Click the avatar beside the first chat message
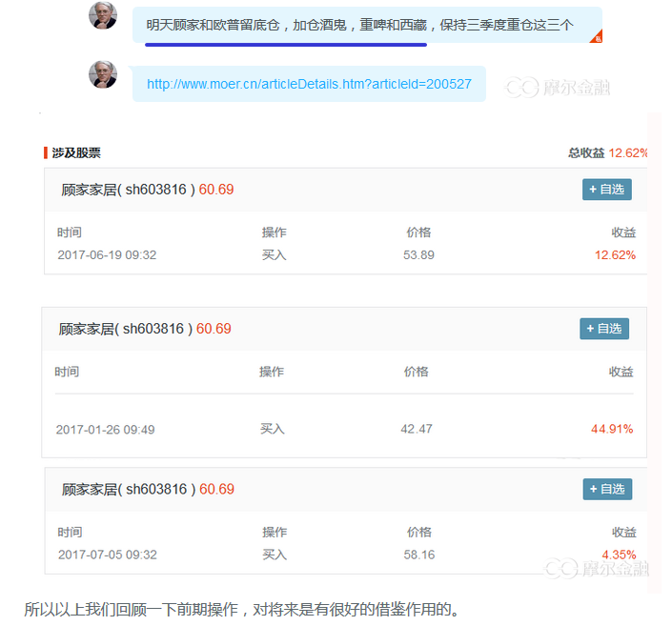 103,15
